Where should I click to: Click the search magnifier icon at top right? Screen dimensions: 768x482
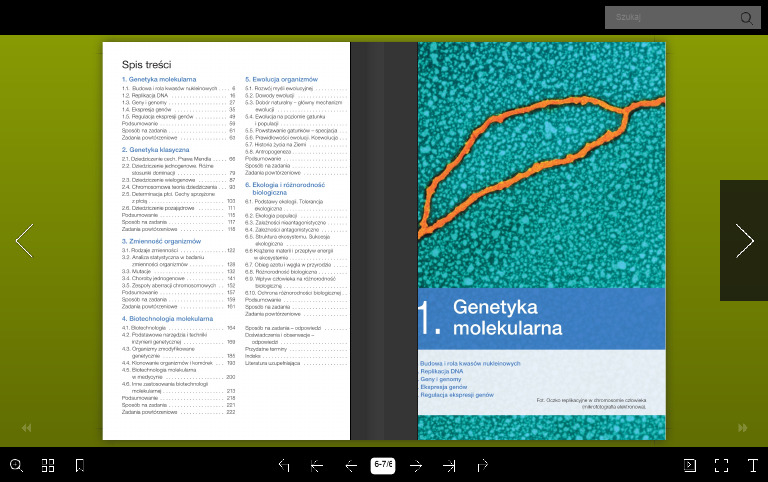[x=746, y=18]
